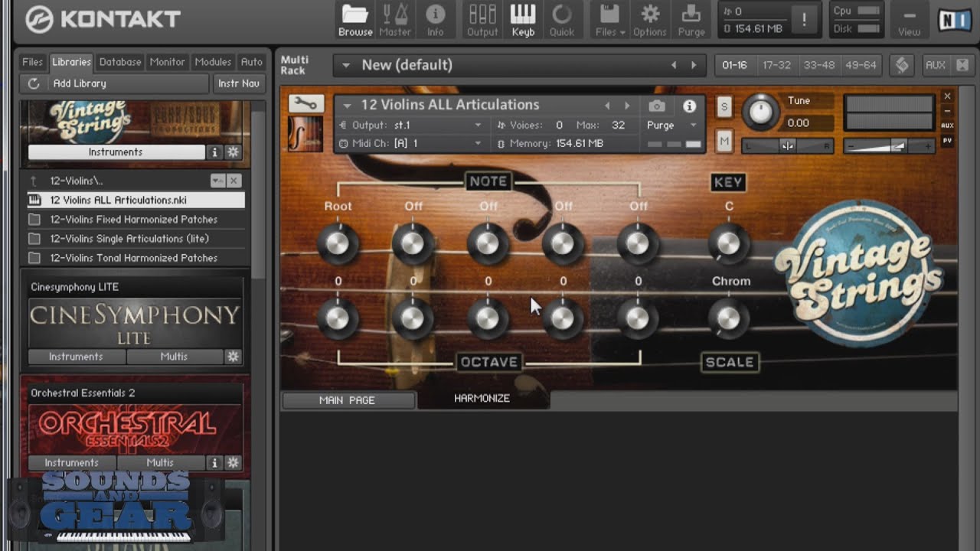Open Vintage Strings Instruments button
Image resolution: width=980 pixels, height=551 pixels.
[x=116, y=152]
